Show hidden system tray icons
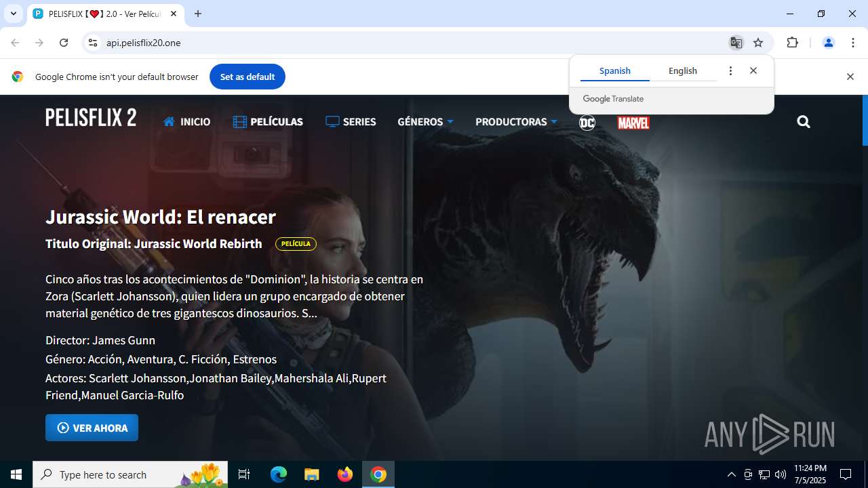868x488 pixels. click(x=731, y=474)
